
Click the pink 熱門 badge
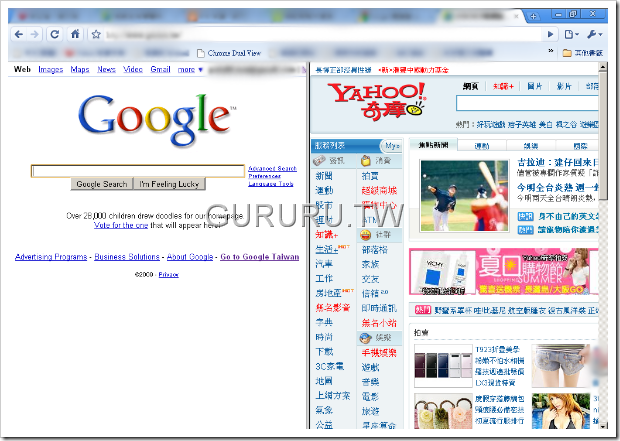[x=423, y=310]
